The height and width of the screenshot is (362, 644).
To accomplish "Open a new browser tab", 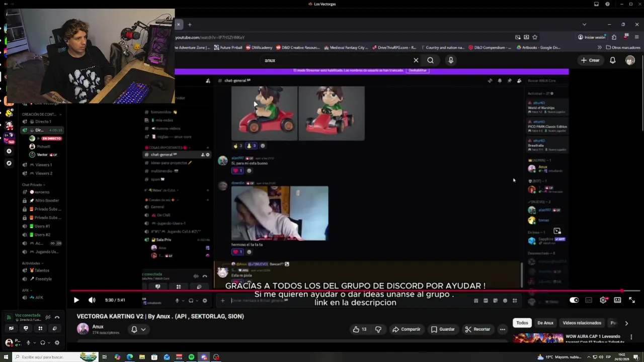I will 190,24.
